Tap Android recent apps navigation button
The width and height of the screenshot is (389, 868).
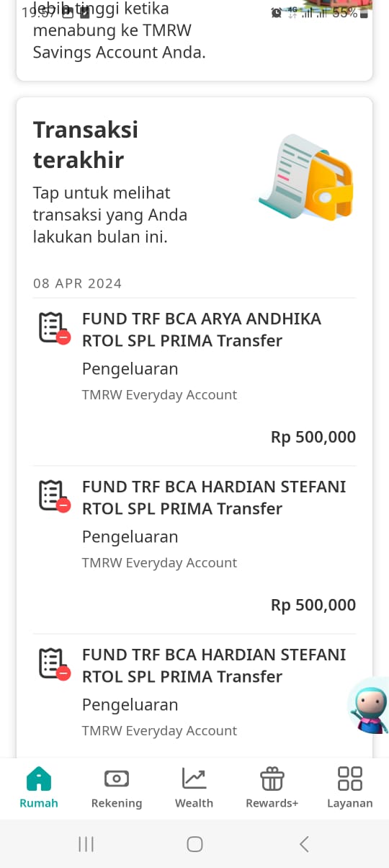coord(86,844)
